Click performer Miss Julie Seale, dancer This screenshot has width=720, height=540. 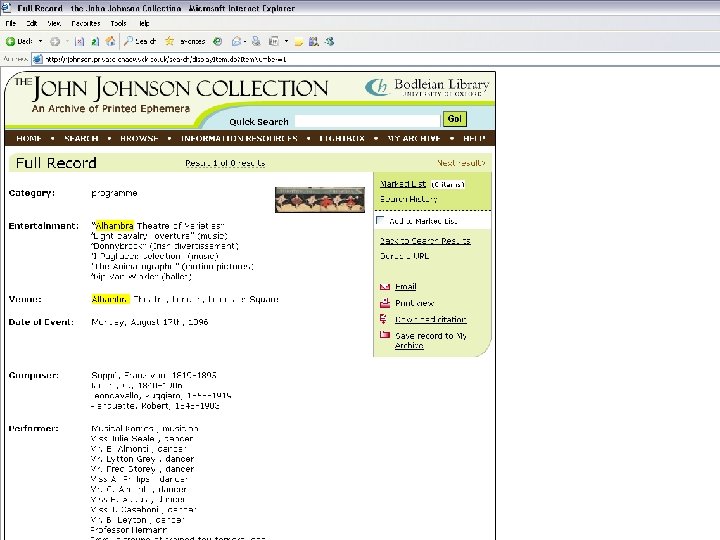click(141, 439)
